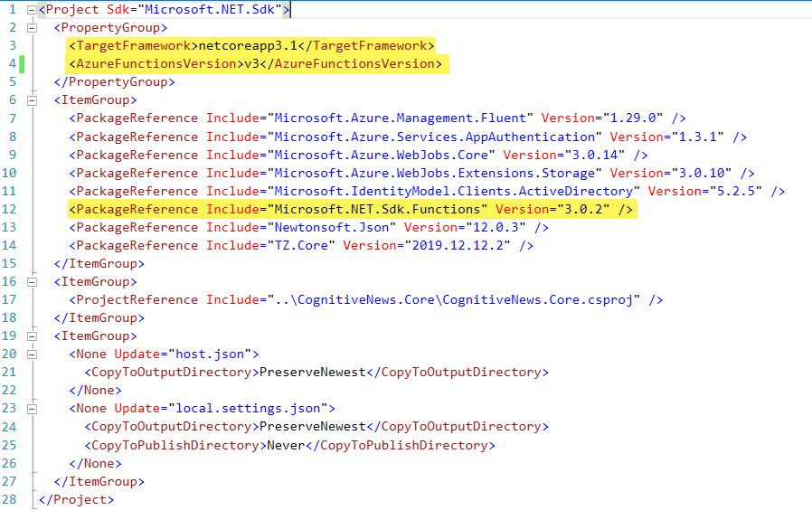Collapse the ItemGroup containing PackageReference entries
812x520 pixels.
[x=32, y=100]
